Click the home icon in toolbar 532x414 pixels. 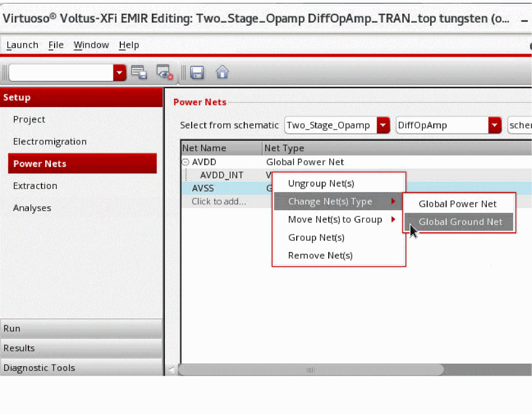coord(222,73)
